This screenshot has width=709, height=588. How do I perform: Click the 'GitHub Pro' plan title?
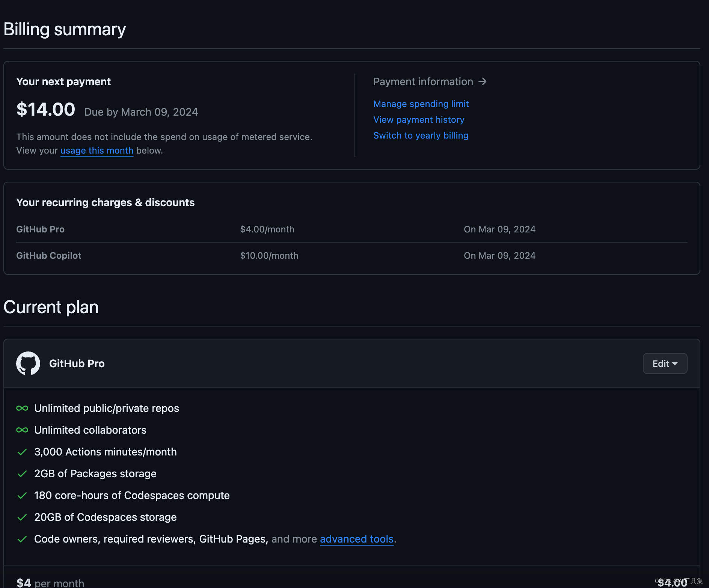tap(77, 363)
